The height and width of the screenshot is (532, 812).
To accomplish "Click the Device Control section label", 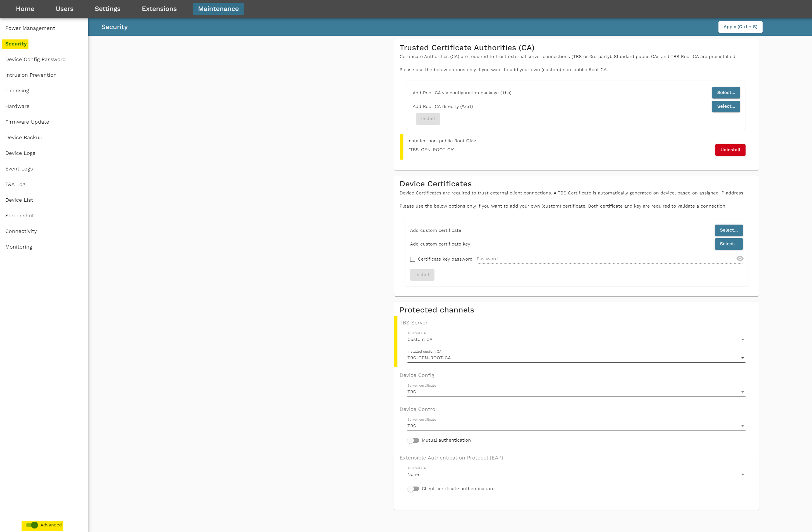I will tap(418, 409).
